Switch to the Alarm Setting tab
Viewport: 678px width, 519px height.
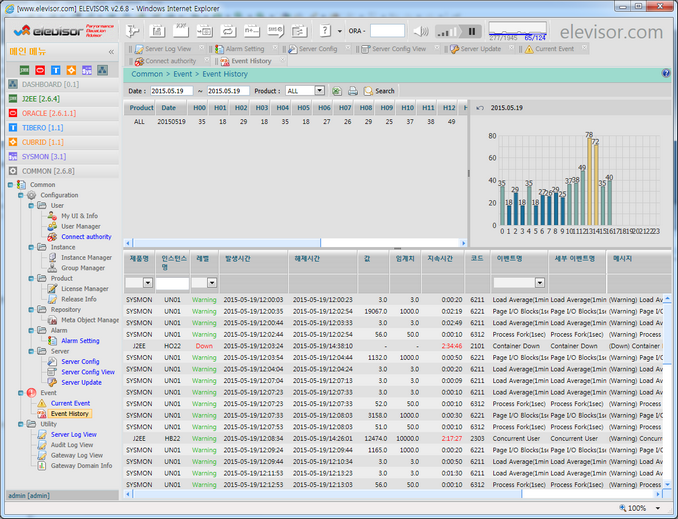(245, 48)
